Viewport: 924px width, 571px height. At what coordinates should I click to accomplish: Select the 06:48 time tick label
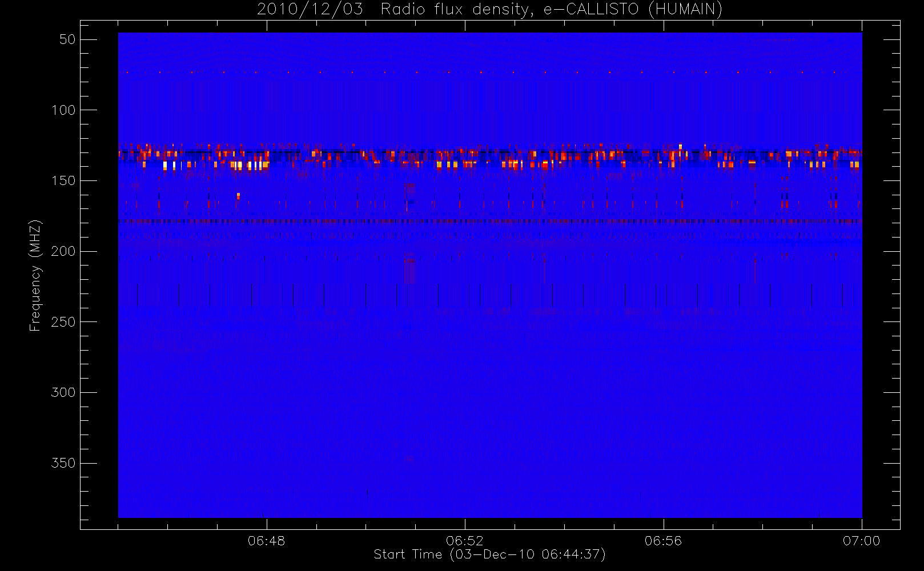point(266,541)
